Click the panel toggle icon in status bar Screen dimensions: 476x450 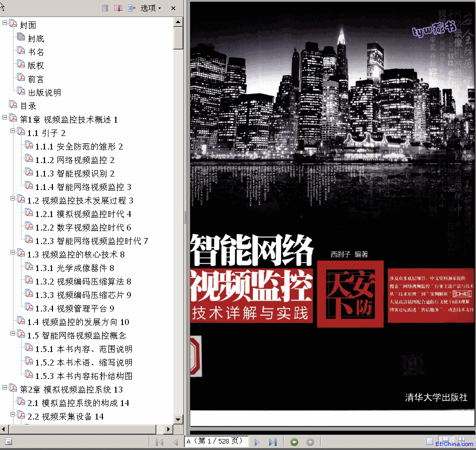(8, 441)
